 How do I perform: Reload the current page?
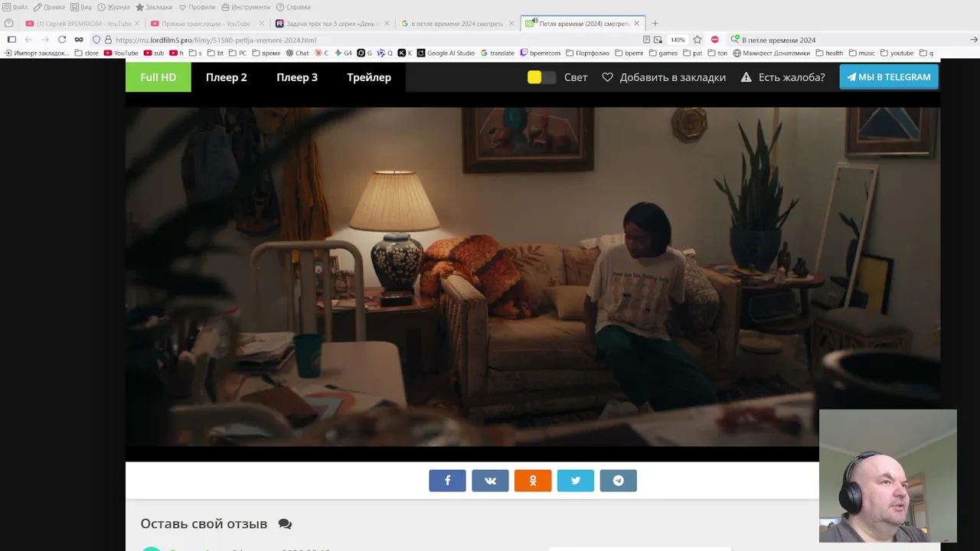[62, 40]
